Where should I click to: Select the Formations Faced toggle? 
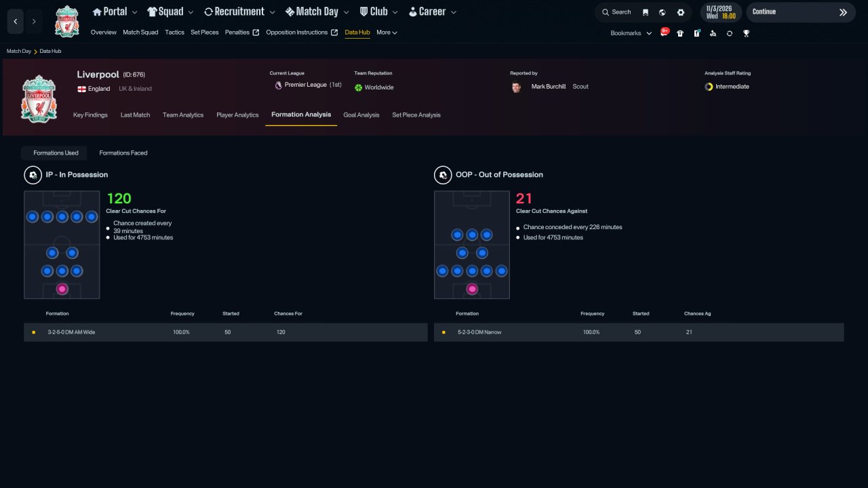pos(123,153)
